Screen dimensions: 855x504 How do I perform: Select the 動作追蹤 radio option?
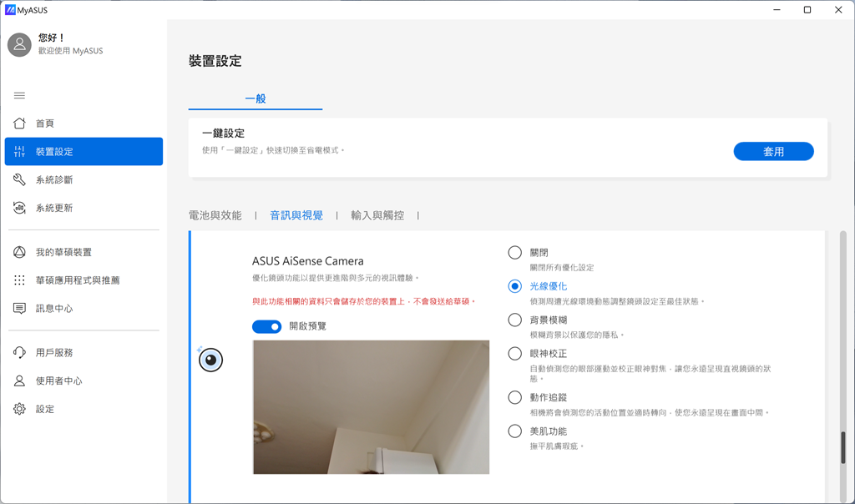tap(515, 398)
